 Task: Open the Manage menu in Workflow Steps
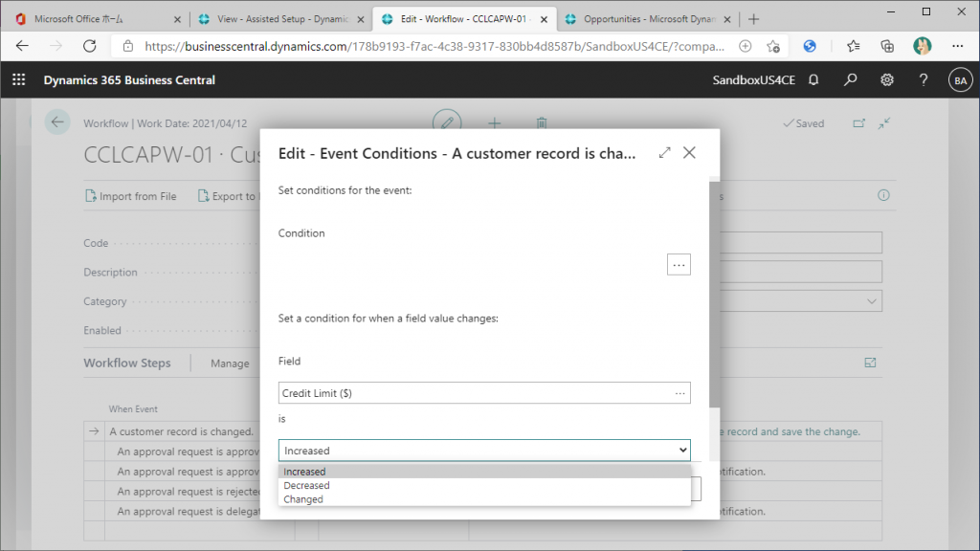230,364
